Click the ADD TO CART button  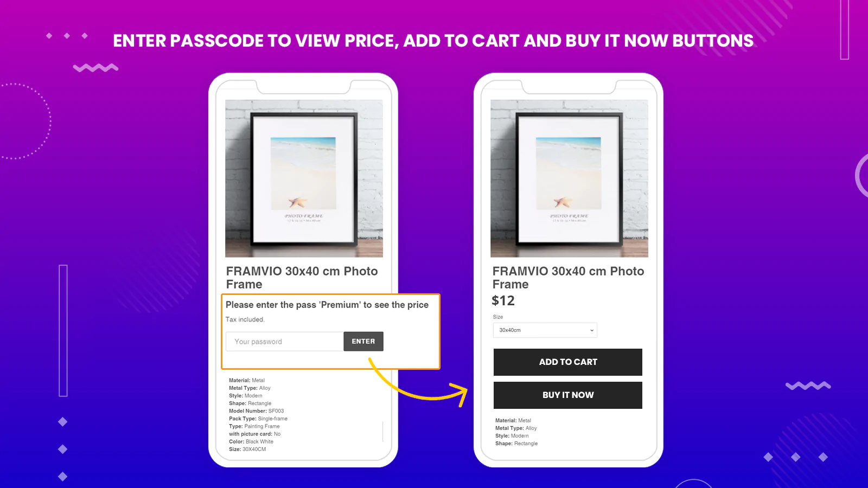click(568, 362)
